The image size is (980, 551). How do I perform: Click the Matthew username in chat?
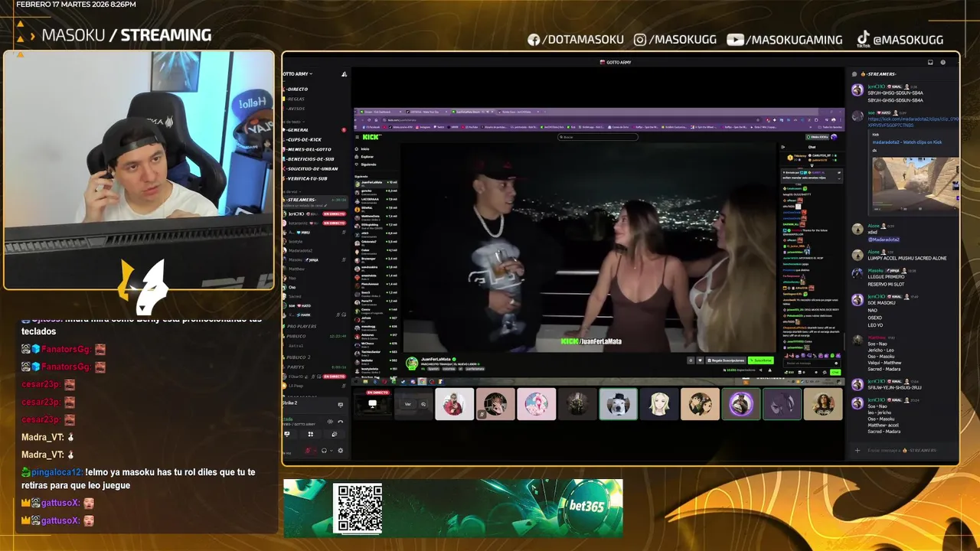876,337
